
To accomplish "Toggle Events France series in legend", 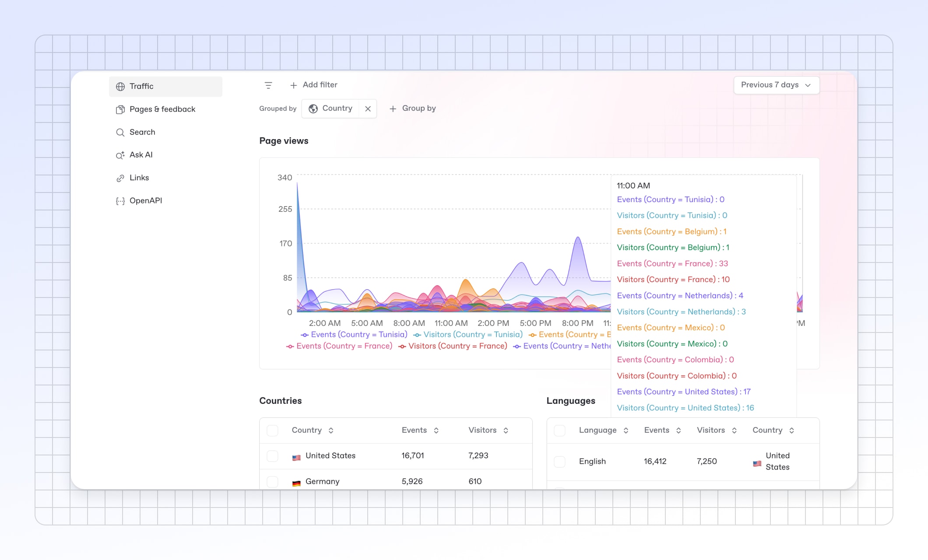I will [x=339, y=346].
